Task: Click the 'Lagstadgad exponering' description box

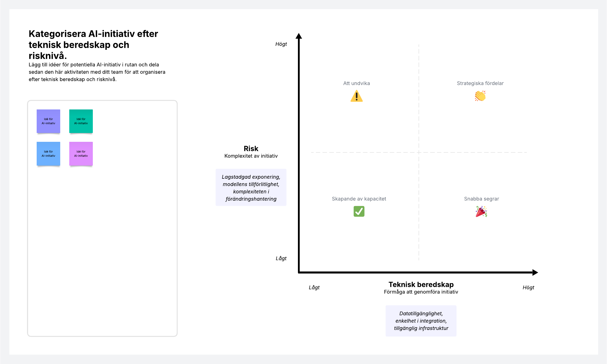Action: click(251, 187)
